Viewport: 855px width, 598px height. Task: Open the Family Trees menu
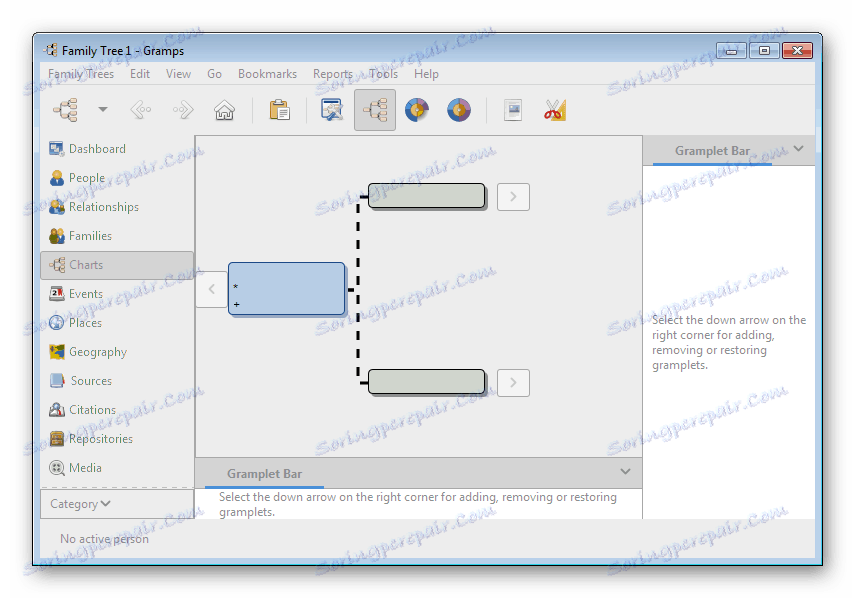81,74
